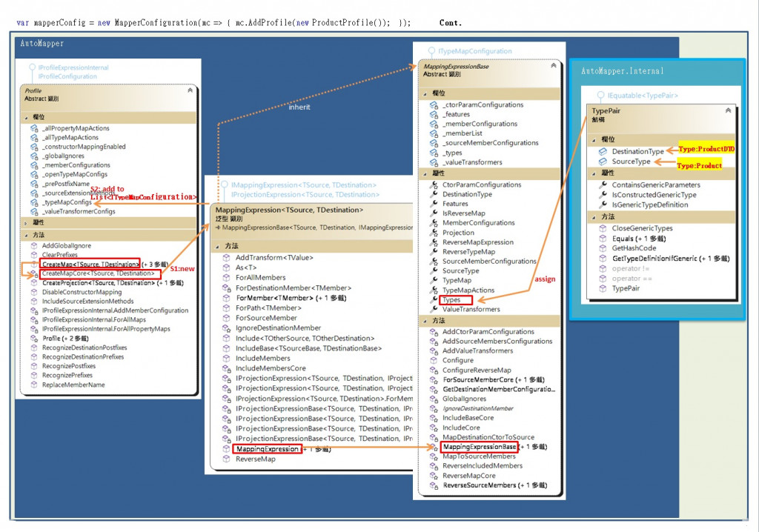Collapse the 屬性 section of MappingExpressionBase
This screenshot has width=759, height=532.
tap(425, 173)
